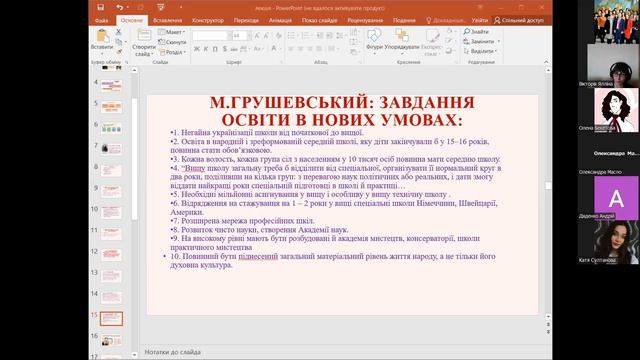This screenshot has width=640, height=360.
Task: Cut the selection with the scissors icon
Action: 119,31
